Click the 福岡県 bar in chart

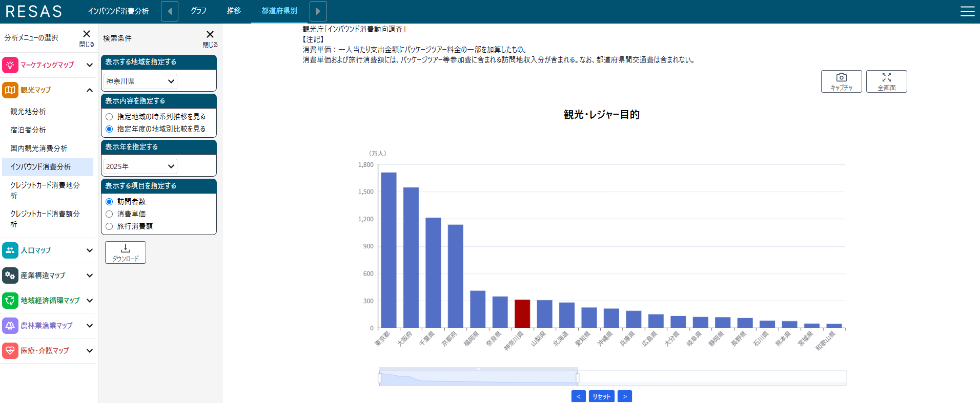(478, 309)
